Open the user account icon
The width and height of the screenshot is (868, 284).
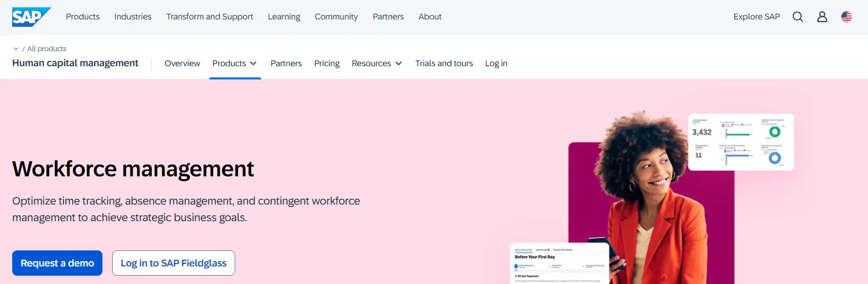coord(822,17)
